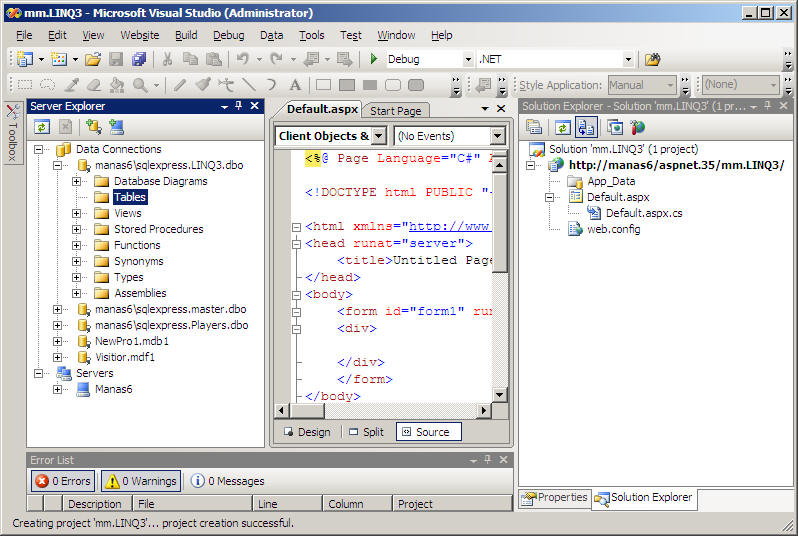The height and width of the screenshot is (536, 798).
Task: Switch to Split view
Action: point(366,432)
